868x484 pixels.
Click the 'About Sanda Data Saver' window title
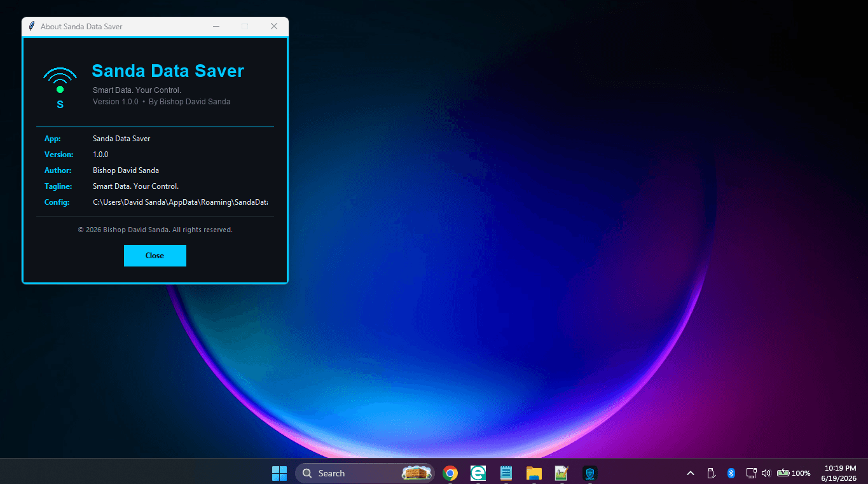(81, 27)
